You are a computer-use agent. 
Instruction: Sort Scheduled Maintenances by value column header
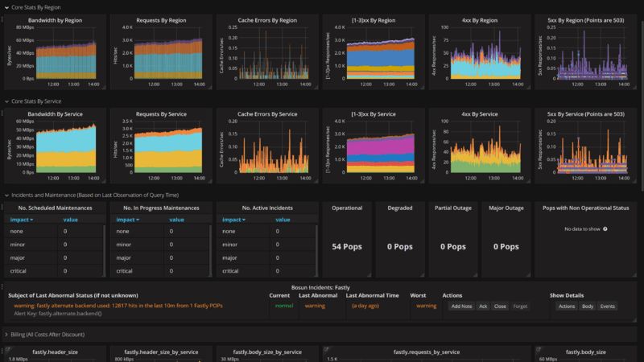[x=71, y=220]
